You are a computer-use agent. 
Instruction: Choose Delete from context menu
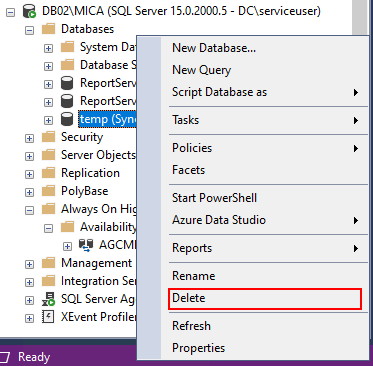(265, 298)
